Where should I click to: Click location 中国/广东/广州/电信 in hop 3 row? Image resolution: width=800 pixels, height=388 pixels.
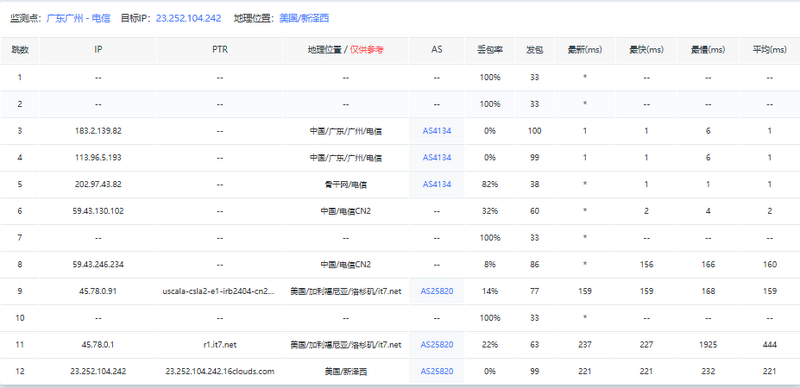coord(345,131)
